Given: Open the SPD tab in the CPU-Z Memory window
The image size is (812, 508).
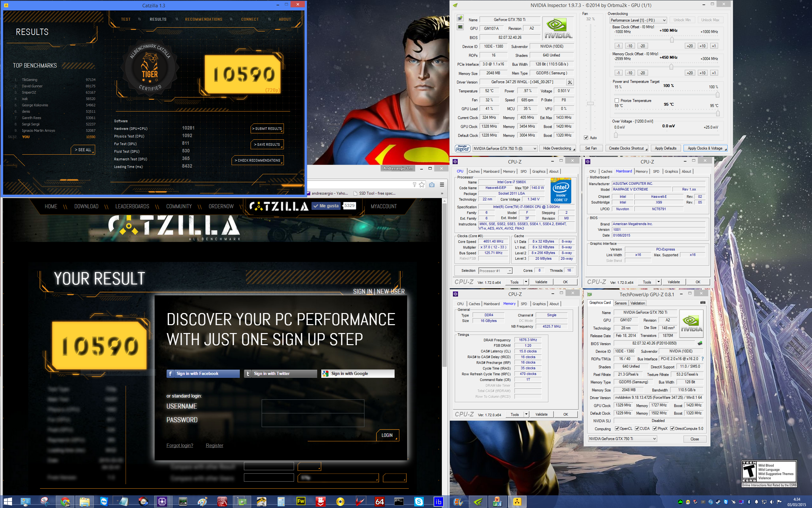Looking at the screenshot, I should pyautogui.click(x=524, y=304).
